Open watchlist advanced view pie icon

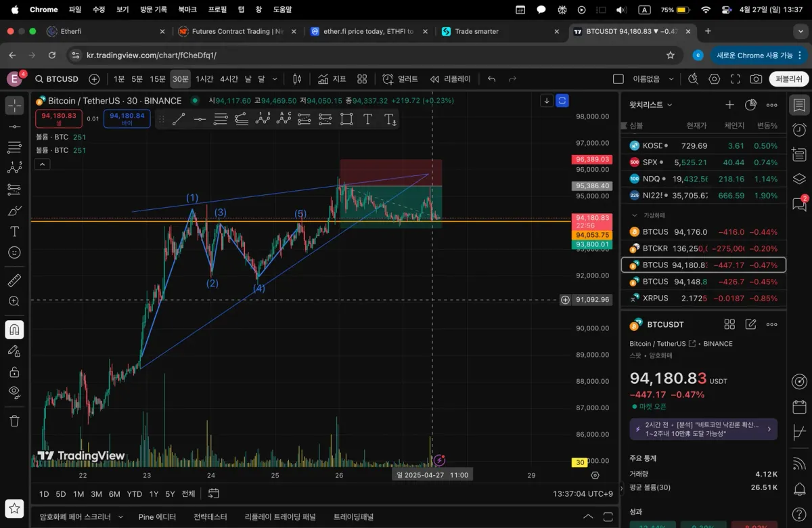click(x=750, y=105)
